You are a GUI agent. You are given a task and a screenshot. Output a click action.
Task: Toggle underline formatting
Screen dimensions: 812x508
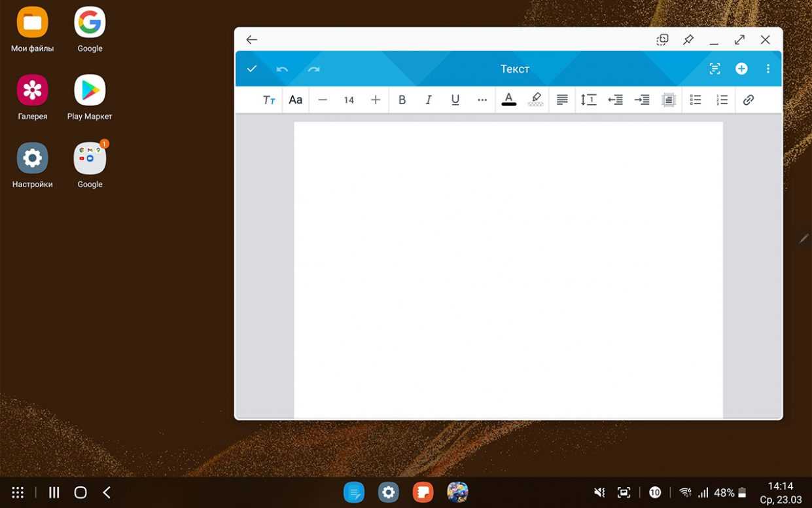455,100
